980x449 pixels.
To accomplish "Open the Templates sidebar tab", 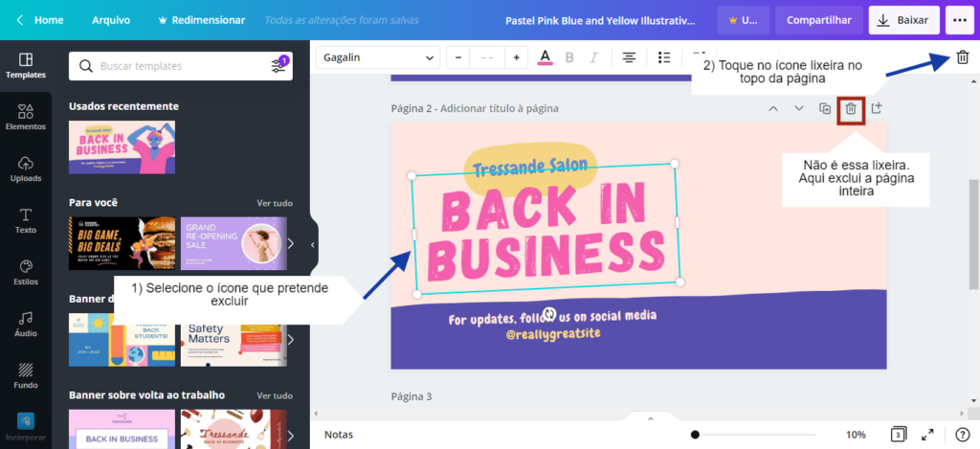I will (x=26, y=66).
